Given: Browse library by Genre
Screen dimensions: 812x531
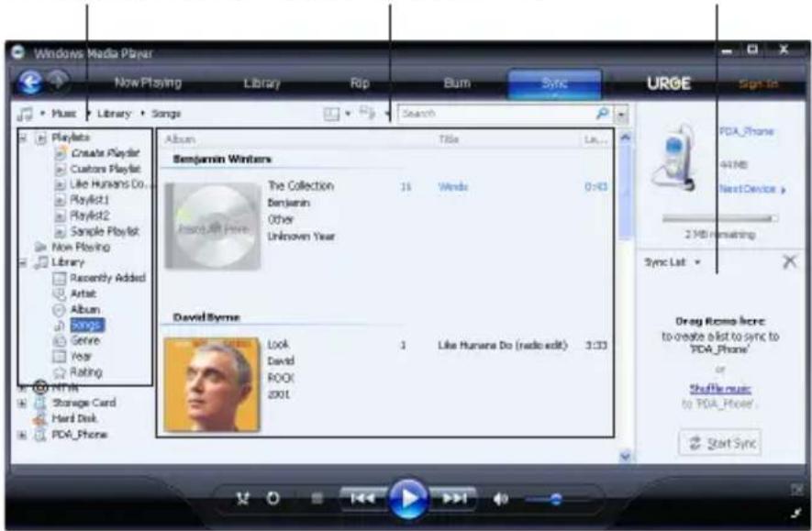Looking at the screenshot, I should [85, 340].
